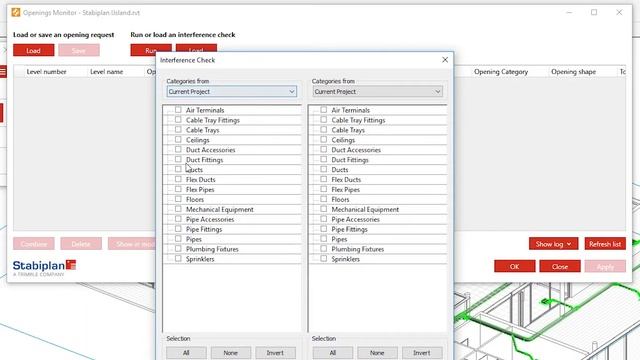
Task: Check Sprinklers in right list
Action: (324, 259)
